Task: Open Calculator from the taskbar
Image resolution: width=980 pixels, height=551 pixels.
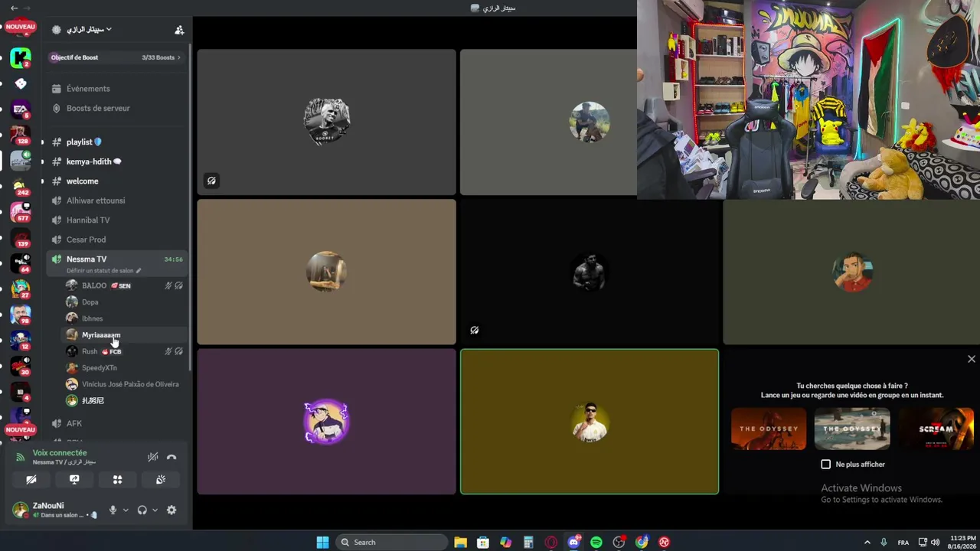Action: tap(528, 542)
